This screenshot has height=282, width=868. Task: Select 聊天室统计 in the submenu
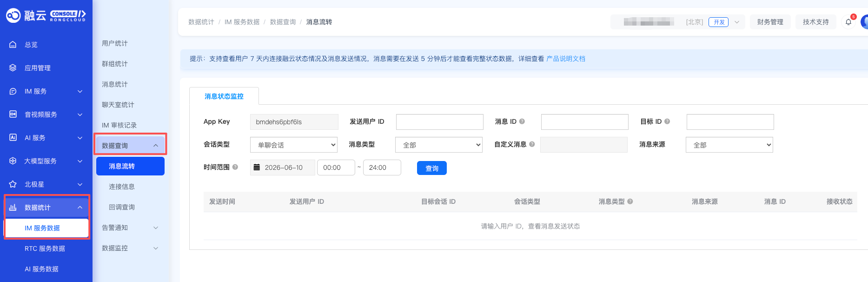118,105
